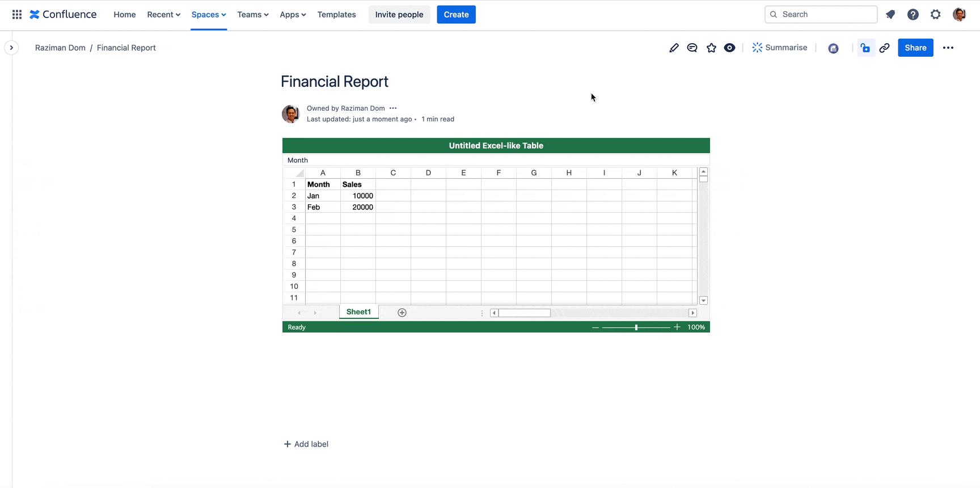Click the pencil edit page icon
The image size is (980, 488).
674,48
